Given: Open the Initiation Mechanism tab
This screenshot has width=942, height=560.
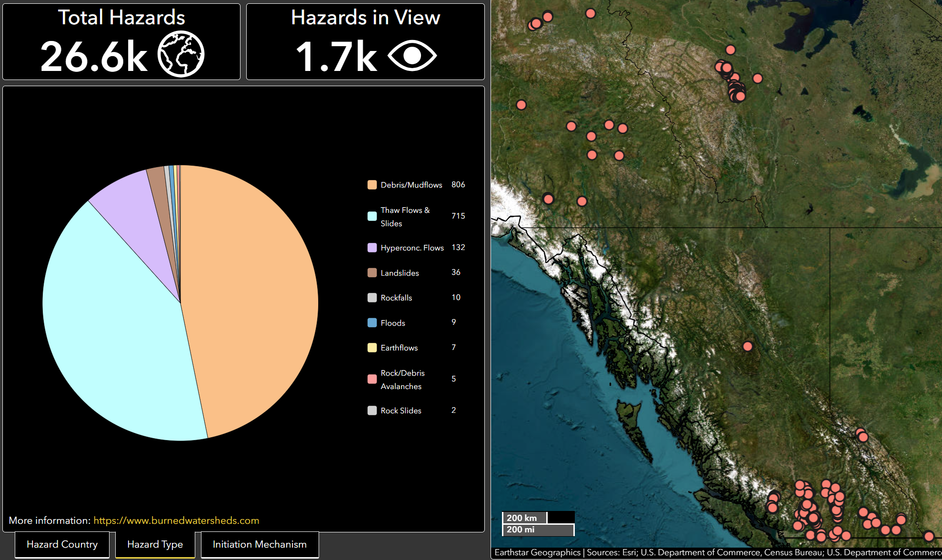Looking at the screenshot, I should pos(260,544).
